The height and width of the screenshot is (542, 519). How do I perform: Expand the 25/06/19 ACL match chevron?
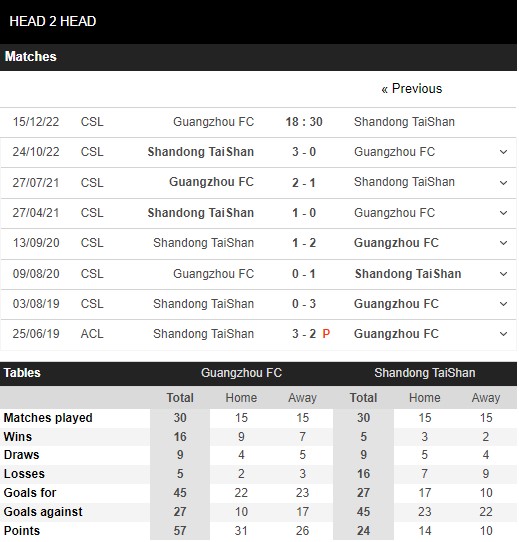(x=503, y=334)
